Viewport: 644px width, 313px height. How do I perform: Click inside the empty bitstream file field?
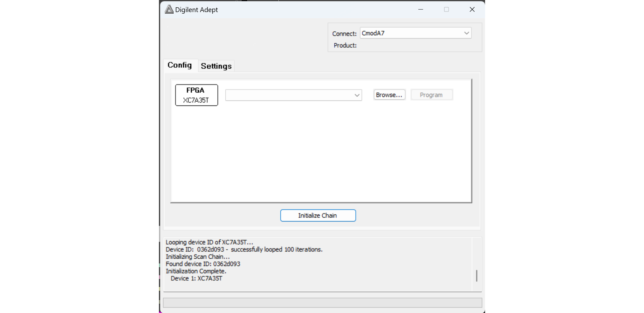[289, 95]
